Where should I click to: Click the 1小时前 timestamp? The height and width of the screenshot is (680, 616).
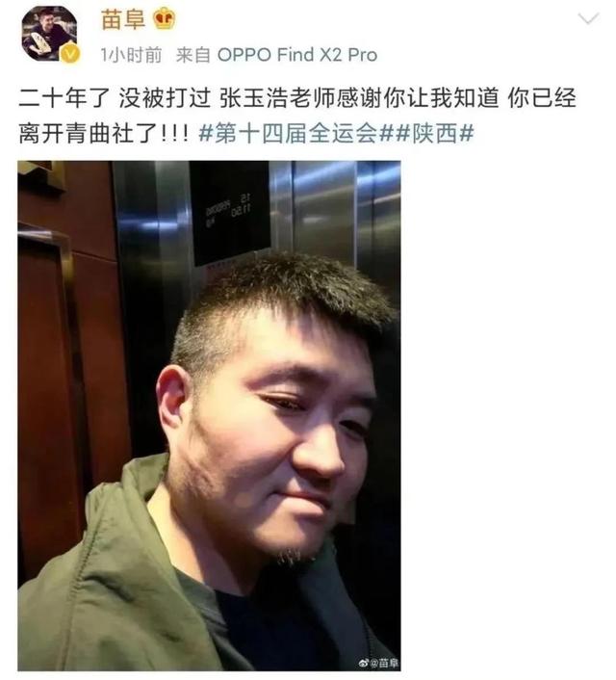[131, 55]
